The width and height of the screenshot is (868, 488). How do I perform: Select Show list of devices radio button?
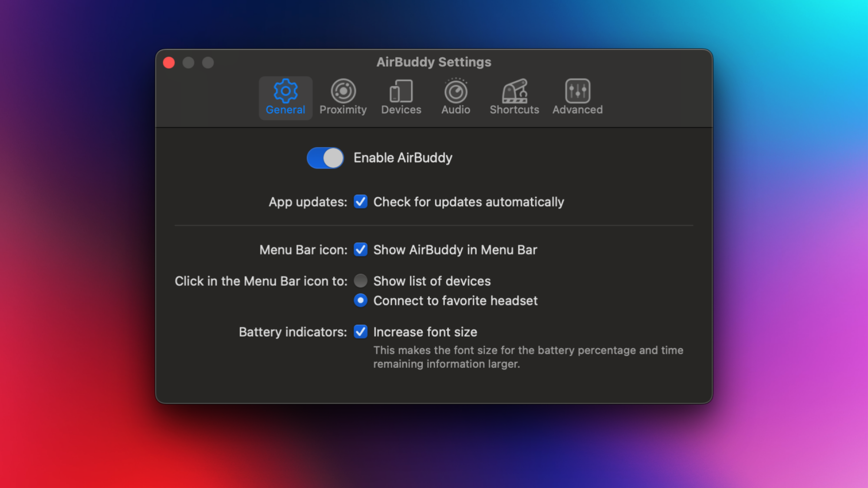[x=360, y=281]
